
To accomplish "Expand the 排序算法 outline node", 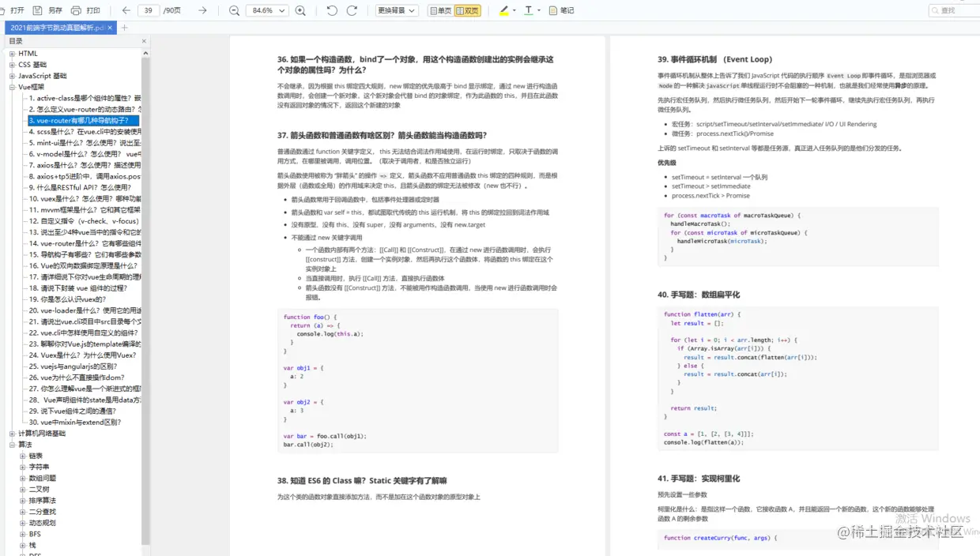I will point(23,500).
